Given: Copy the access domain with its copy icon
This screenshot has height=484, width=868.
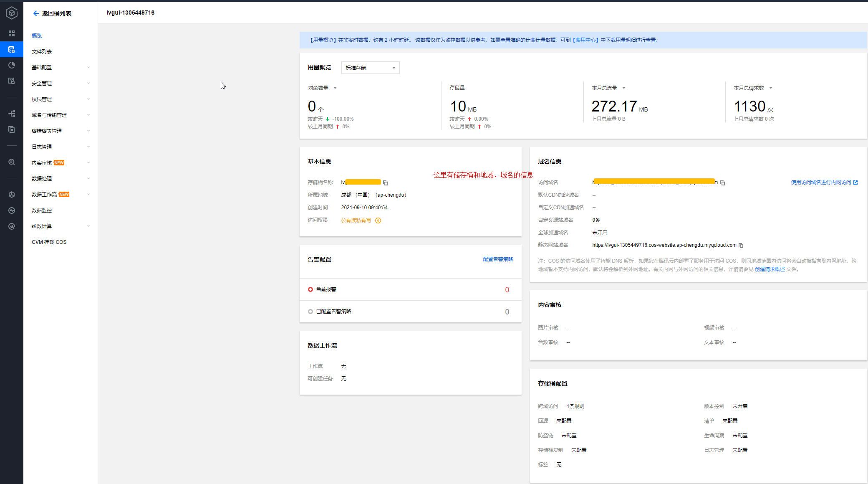Looking at the screenshot, I should pyautogui.click(x=722, y=183).
